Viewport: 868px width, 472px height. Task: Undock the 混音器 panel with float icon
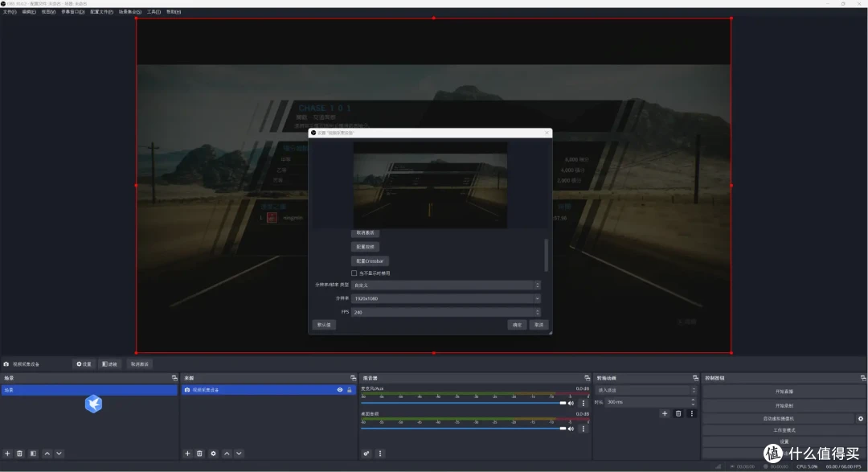pyautogui.click(x=588, y=379)
